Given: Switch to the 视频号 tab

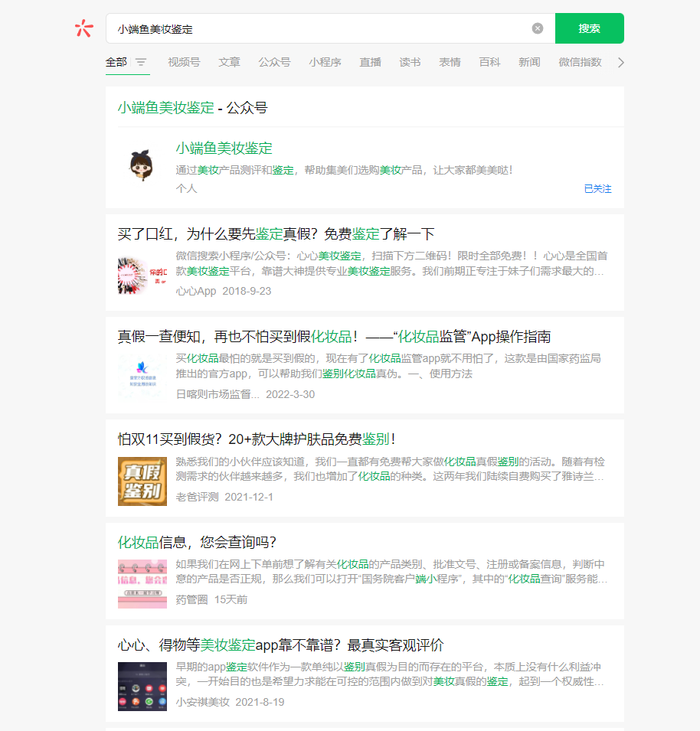Looking at the screenshot, I should pos(185,62).
